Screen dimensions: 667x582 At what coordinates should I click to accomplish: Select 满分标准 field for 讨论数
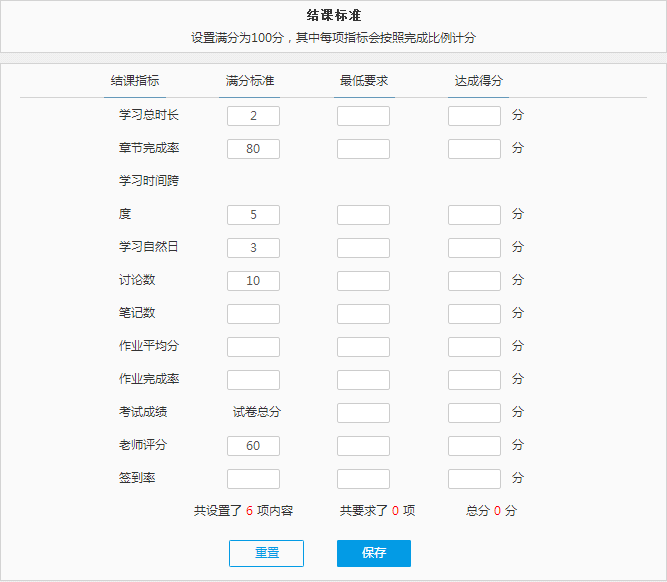tap(254, 281)
